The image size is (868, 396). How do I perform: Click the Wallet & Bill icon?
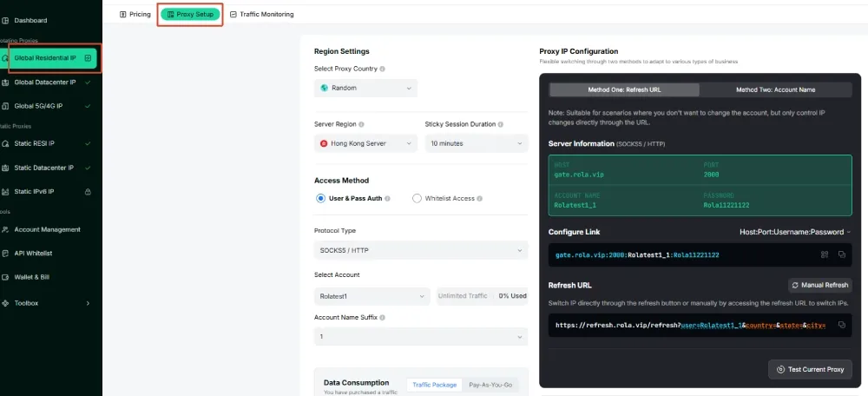click(x=5, y=277)
